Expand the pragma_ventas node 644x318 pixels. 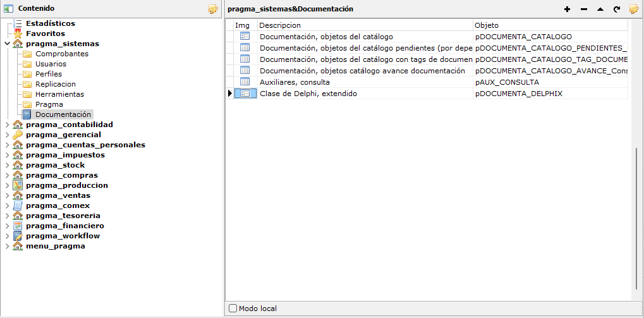(7, 195)
